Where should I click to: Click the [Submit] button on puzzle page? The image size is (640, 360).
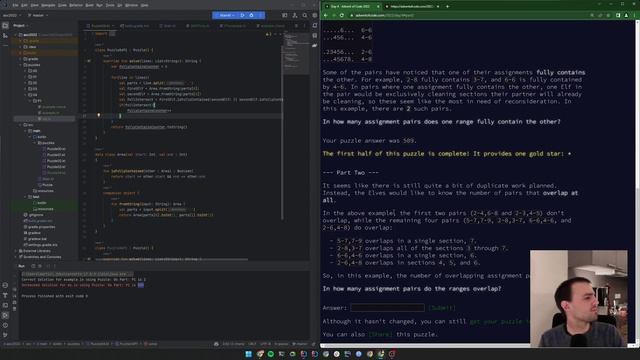click(442, 308)
